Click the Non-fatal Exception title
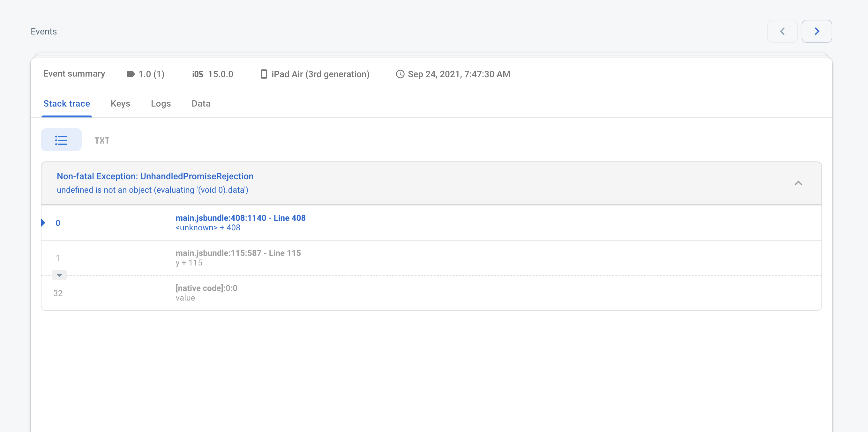The height and width of the screenshot is (432, 868). 155,176
